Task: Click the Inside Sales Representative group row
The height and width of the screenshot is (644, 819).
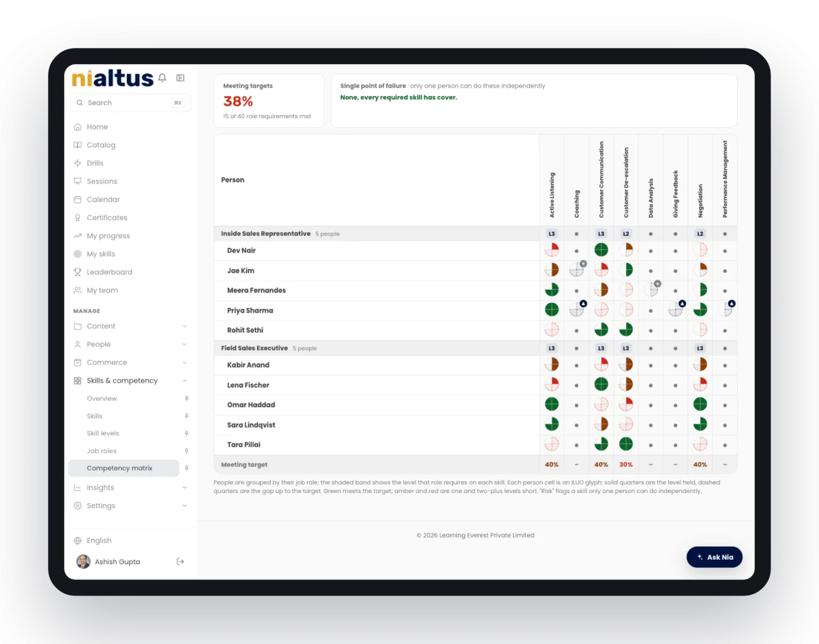Action: tap(476, 233)
